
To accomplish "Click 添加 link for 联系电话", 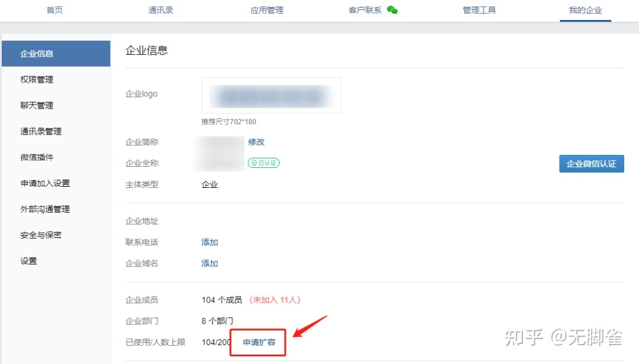I will point(209,242).
